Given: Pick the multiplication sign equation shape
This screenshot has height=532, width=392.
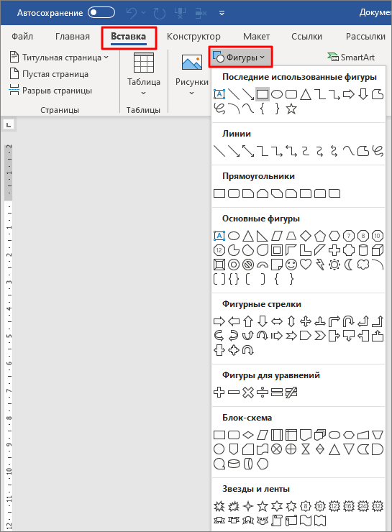Looking at the screenshot, I should pyautogui.click(x=248, y=393).
